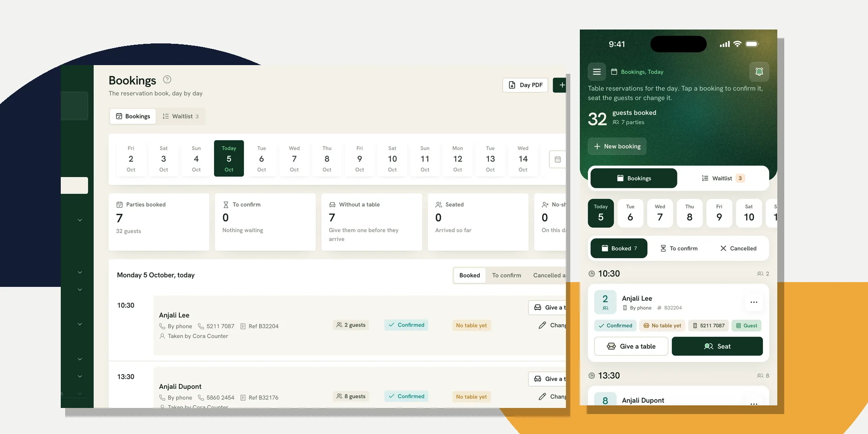The height and width of the screenshot is (434, 868).
Task: Select Sat 10 Oct in date strip
Action: click(392, 158)
